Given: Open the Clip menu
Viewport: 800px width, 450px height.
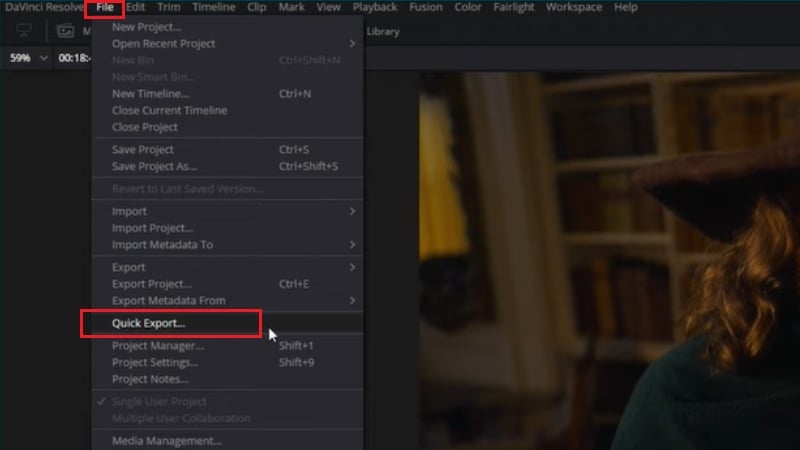Looking at the screenshot, I should click(x=257, y=7).
